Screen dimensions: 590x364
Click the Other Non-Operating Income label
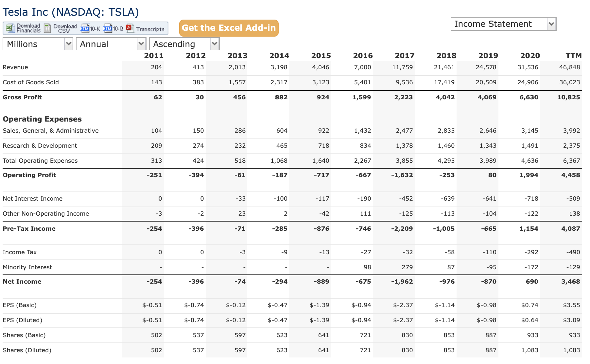[x=46, y=214]
